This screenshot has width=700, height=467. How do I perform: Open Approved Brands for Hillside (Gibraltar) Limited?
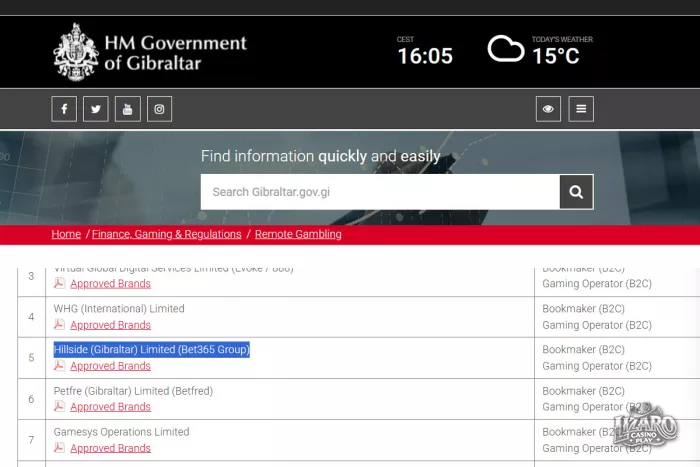(110, 366)
